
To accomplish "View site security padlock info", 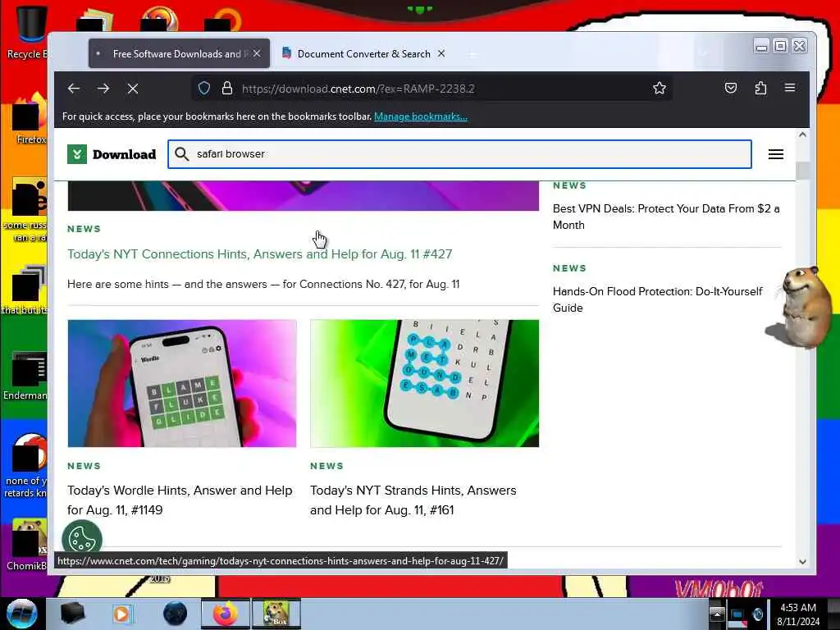I will coord(227,88).
